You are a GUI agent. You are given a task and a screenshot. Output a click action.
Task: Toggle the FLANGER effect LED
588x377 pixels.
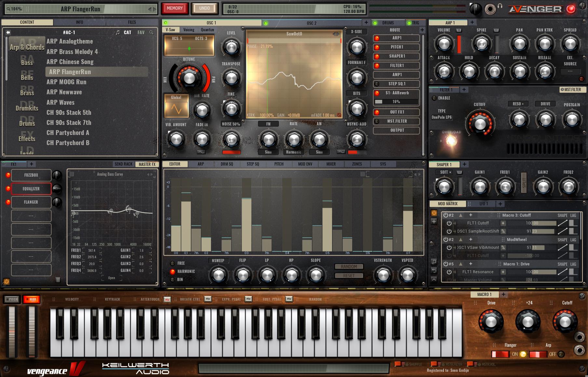pos(8,202)
